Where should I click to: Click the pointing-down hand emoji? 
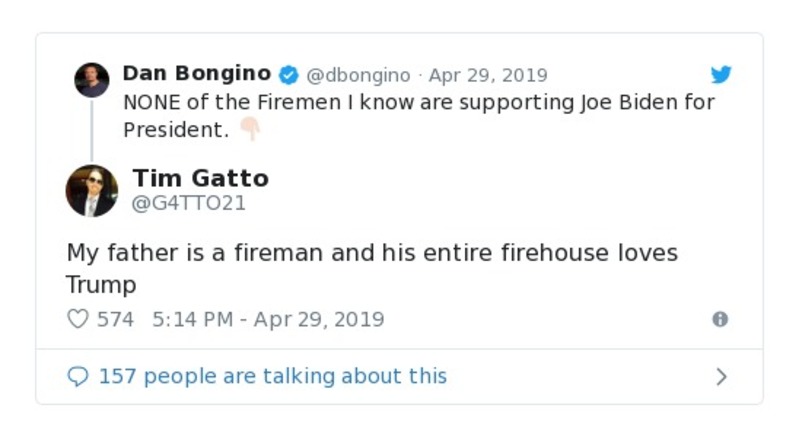(x=249, y=130)
